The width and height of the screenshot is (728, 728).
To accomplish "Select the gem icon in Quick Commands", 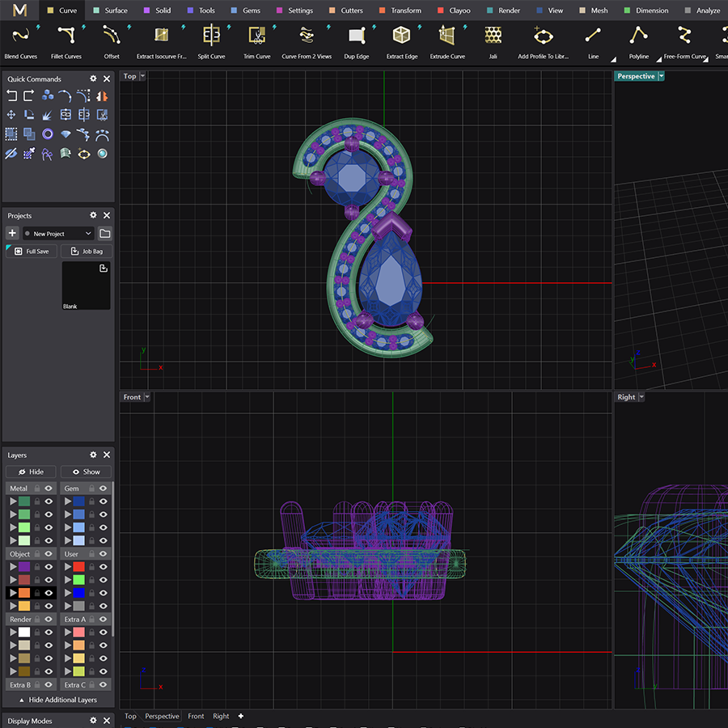I will [66, 133].
